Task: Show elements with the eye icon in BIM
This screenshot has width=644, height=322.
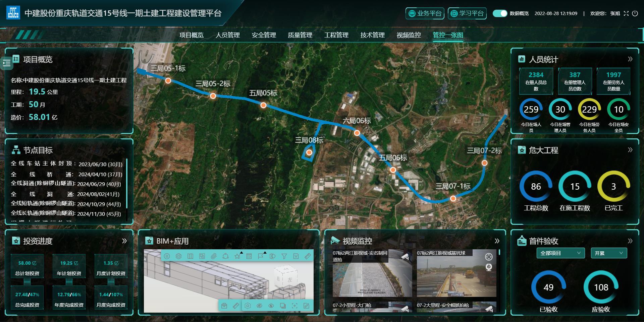Action: tap(271, 306)
